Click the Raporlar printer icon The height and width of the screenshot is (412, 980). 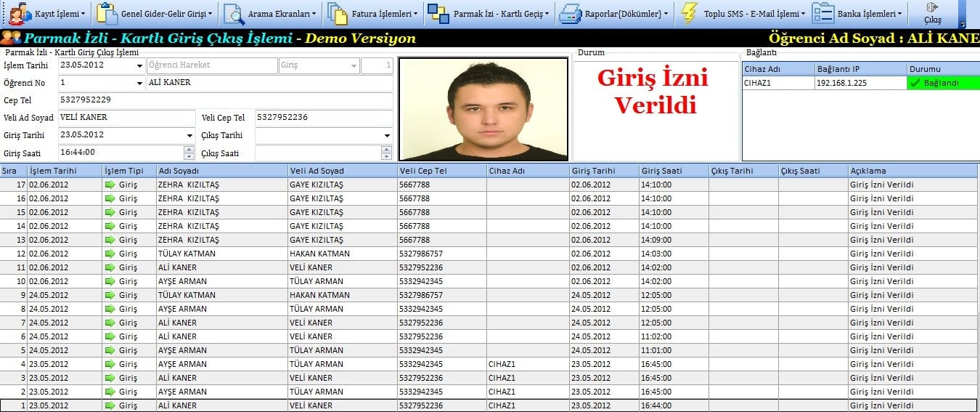coord(570,14)
